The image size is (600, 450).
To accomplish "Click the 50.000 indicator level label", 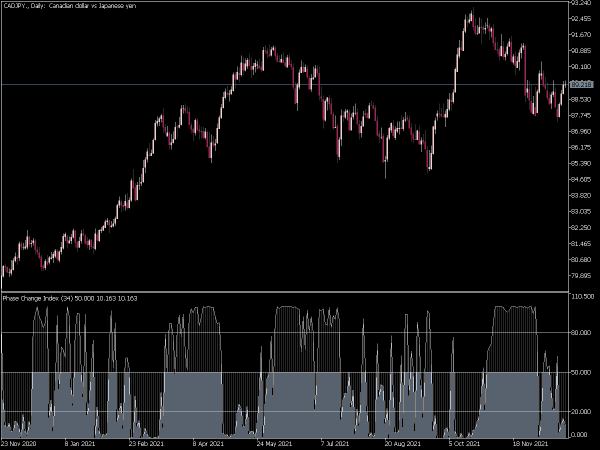I will [581, 372].
